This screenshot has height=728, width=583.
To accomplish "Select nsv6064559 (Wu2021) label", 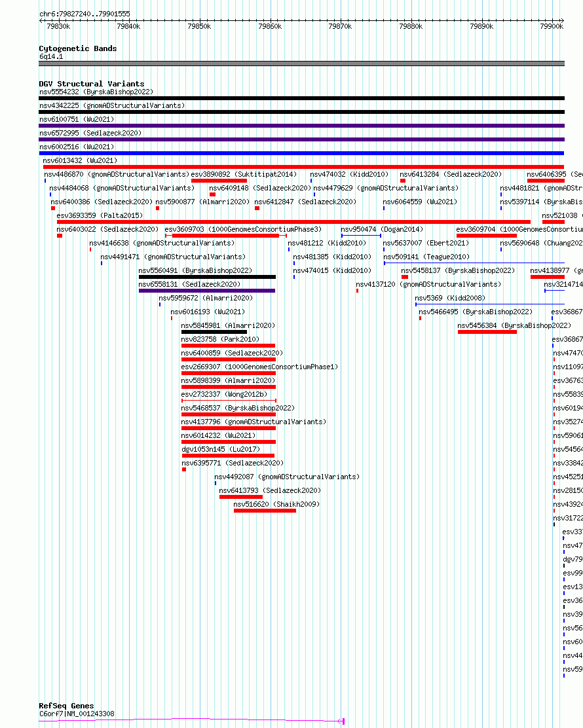I will click(x=420, y=202).
